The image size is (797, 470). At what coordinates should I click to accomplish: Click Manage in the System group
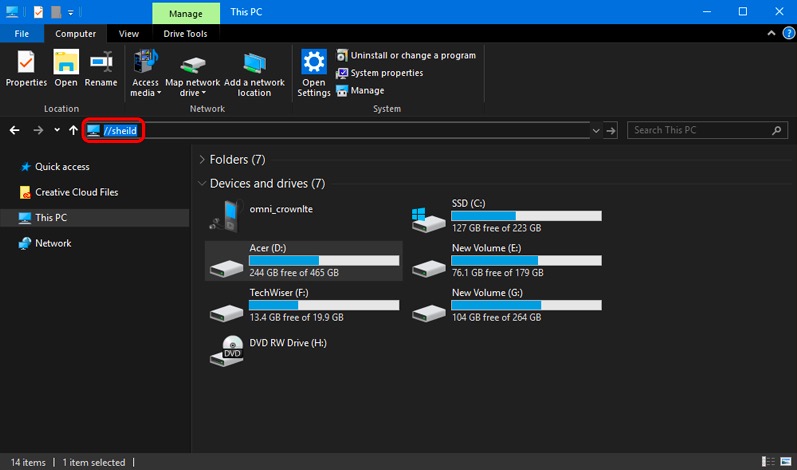pos(360,90)
